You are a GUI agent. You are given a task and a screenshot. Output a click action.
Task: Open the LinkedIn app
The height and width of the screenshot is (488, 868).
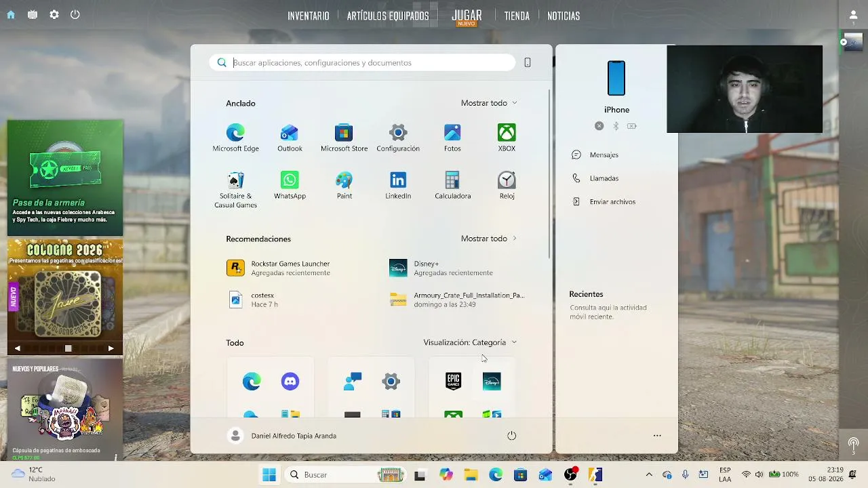pyautogui.click(x=398, y=186)
